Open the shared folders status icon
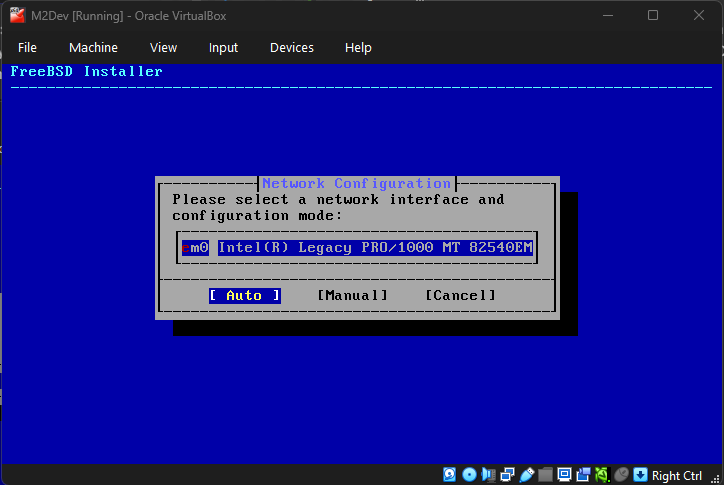Screen dimensions: 724x485 545,474
